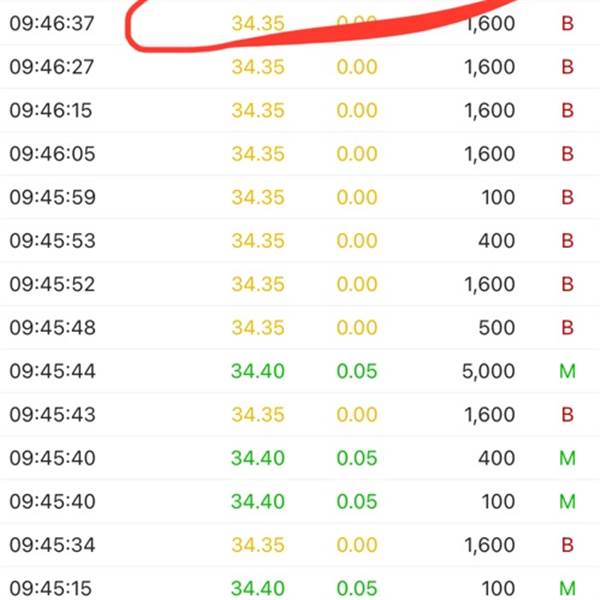
Task: Select the 09:45:53 trade of 400 shares
Action: click(300, 241)
